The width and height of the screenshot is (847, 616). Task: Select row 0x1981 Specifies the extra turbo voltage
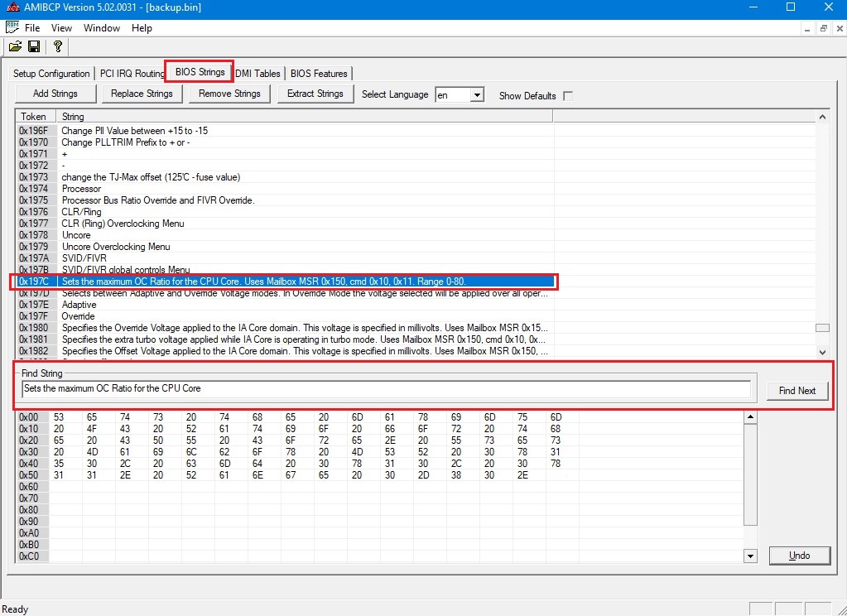285,339
